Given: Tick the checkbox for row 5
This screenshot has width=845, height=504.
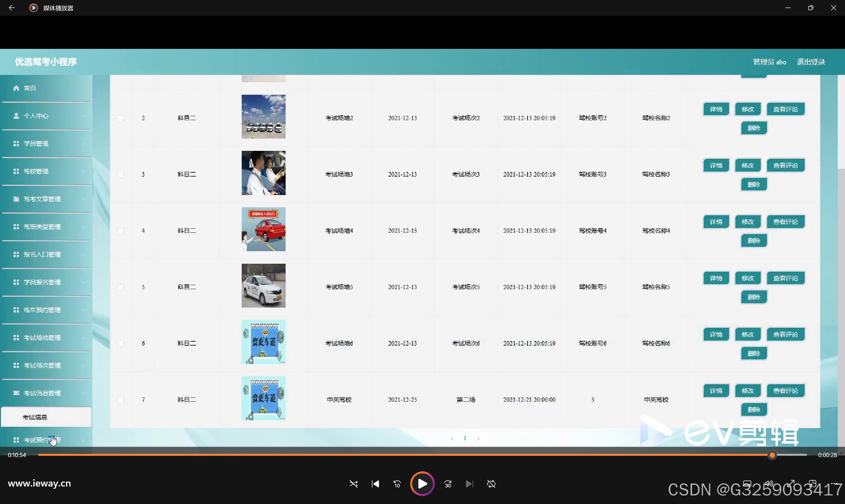Looking at the screenshot, I should pos(121,287).
